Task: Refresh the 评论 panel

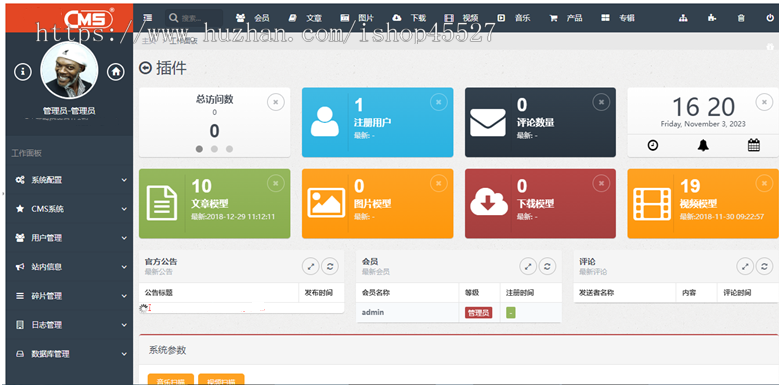Action: (765, 266)
